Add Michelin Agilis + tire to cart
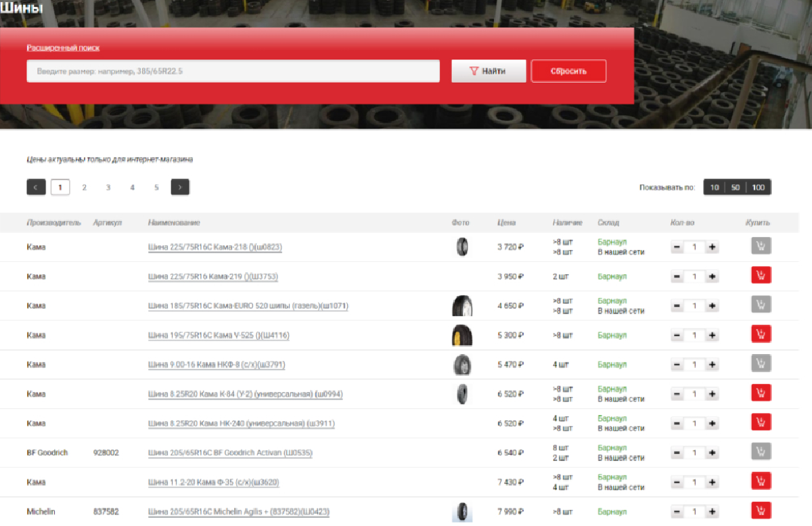The image size is (812, 526). click(x=761, y=511)
